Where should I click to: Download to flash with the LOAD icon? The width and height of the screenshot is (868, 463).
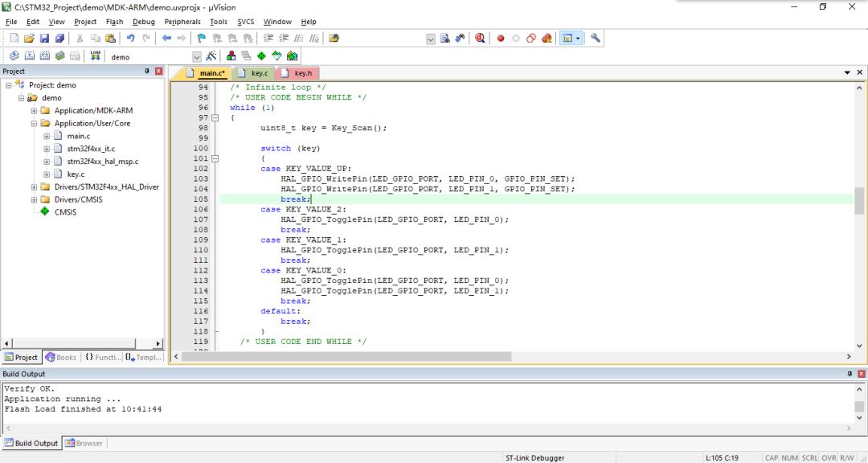pos(95,56)
